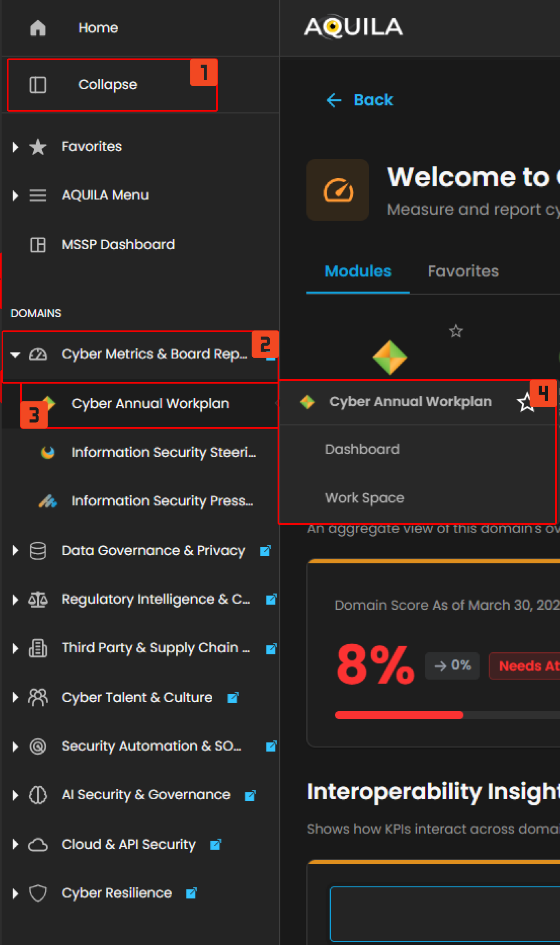Click the Third Party building icon
560x945 pixels.
[38, 648]
